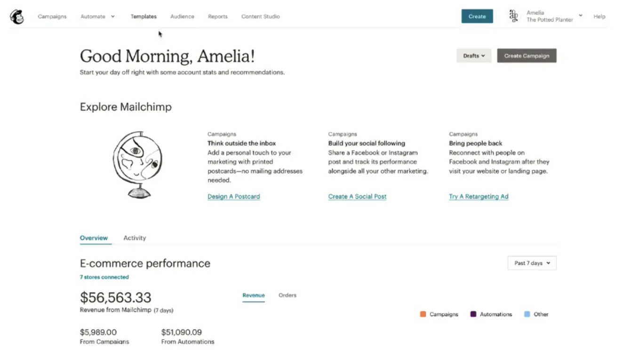Click the purple Automations legend swatch

(473, 314)
